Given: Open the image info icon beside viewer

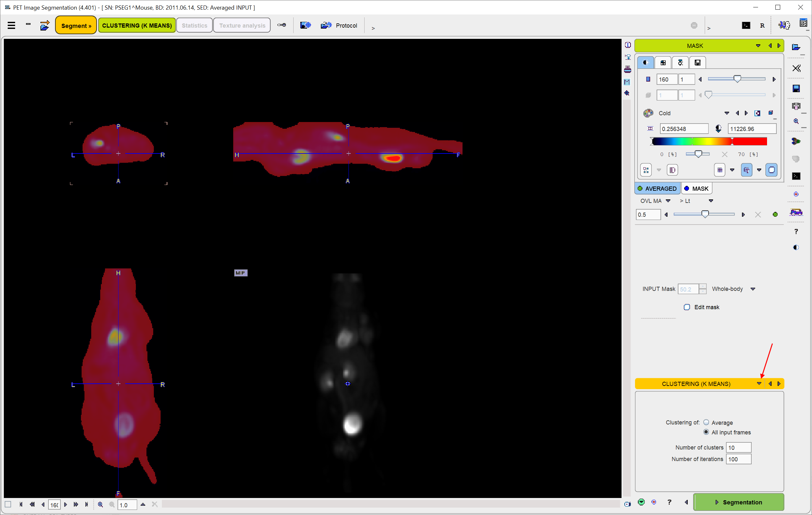Looking at the screenshot, I should point(628,45).
